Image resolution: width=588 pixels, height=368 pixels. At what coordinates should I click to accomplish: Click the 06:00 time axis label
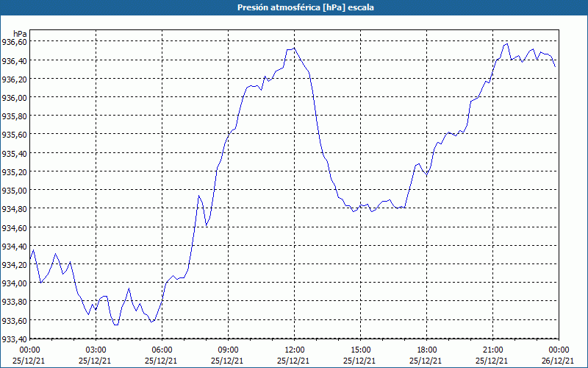tap(162, 350)
